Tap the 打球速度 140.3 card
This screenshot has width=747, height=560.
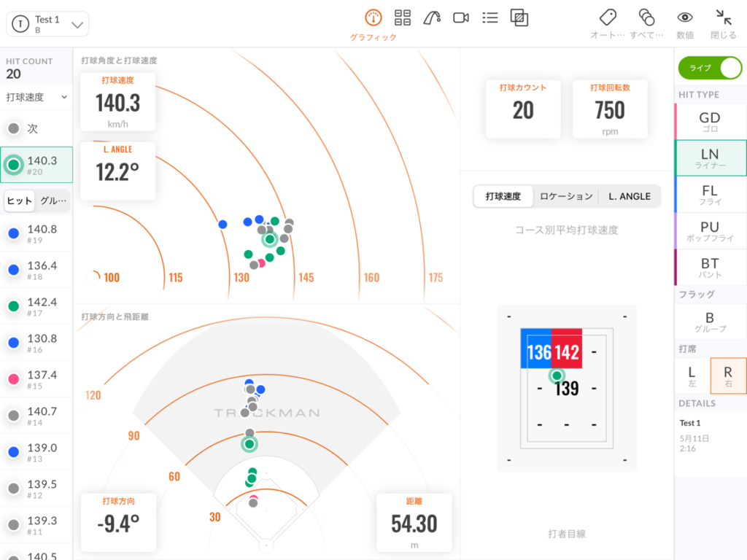[117, 102]
